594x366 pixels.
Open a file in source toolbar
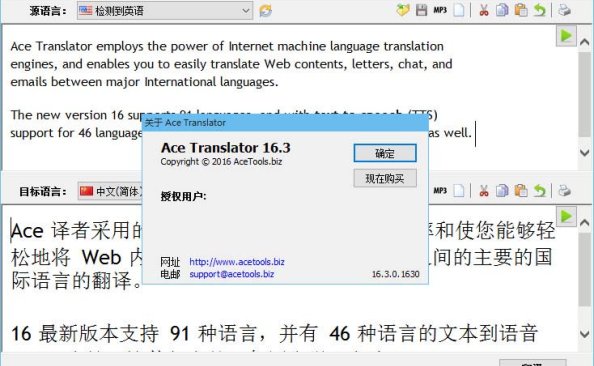click(x=403, y=10)
